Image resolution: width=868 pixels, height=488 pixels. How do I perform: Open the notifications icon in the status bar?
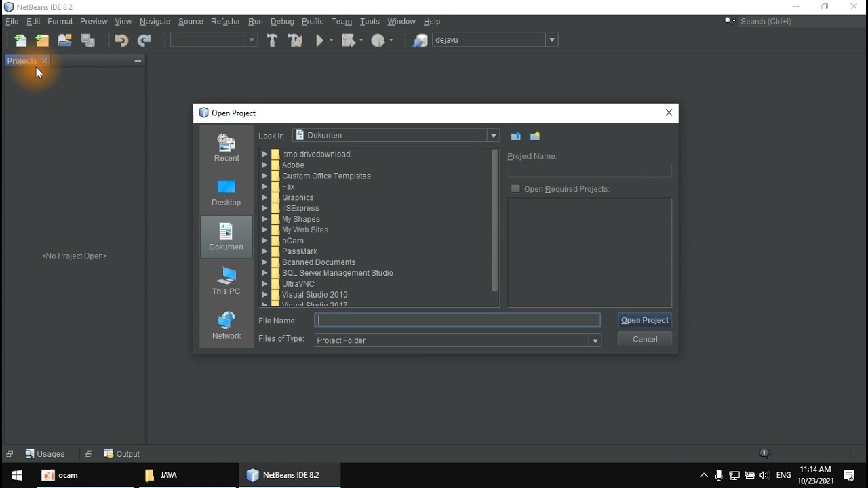(764, 453)
